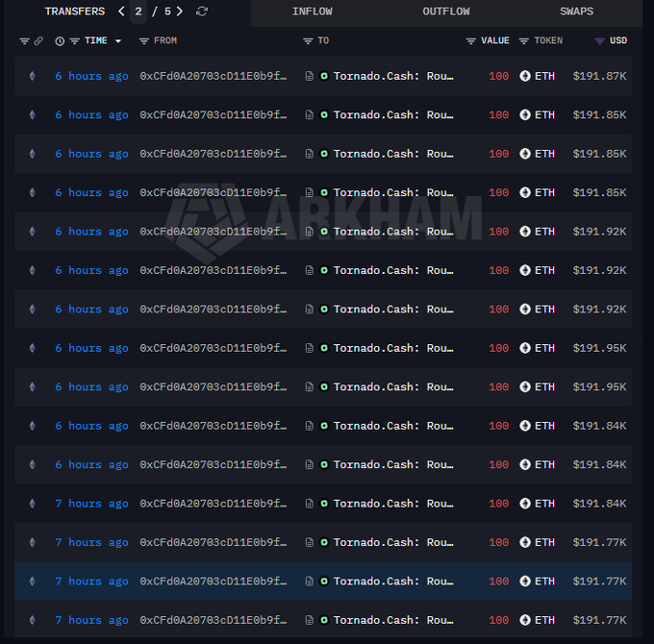The image size is (654, 644).
Task: Refresh the transfers list
Action: (202, 12)
